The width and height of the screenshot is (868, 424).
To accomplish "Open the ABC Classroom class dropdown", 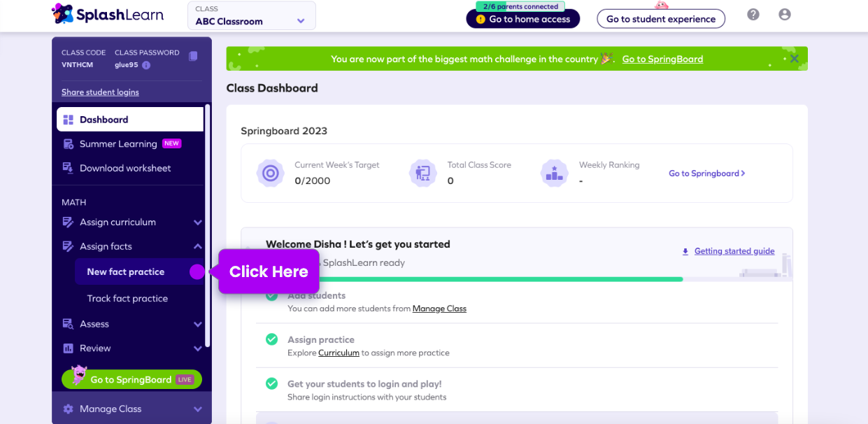I will [252, 15].
